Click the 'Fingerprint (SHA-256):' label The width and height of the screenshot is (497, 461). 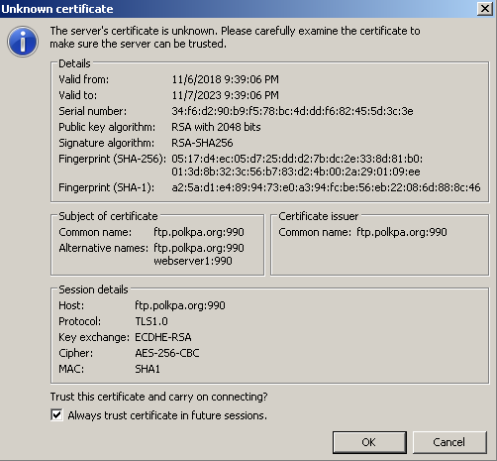click(x=112, y=159)
